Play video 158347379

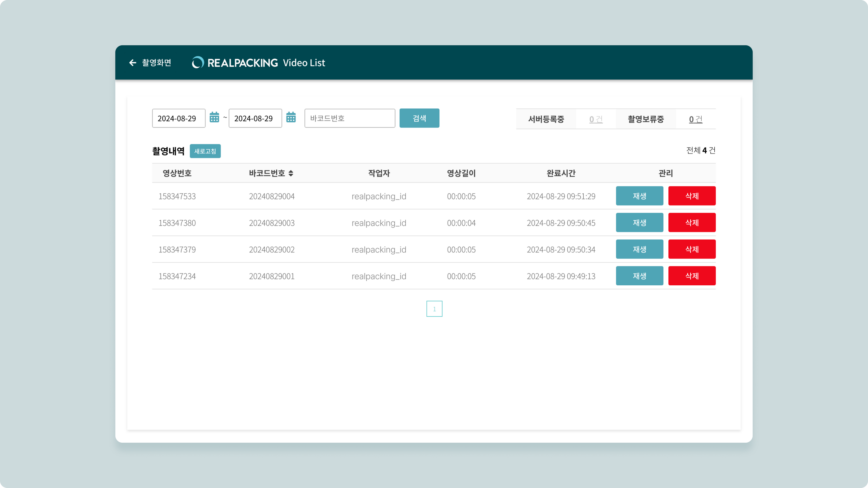tap(639, 249)
